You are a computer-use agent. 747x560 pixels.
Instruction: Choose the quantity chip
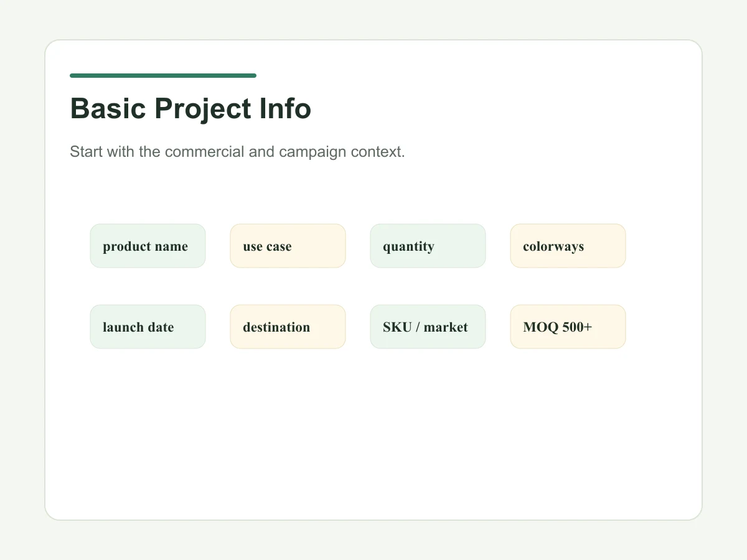point(428,246)
